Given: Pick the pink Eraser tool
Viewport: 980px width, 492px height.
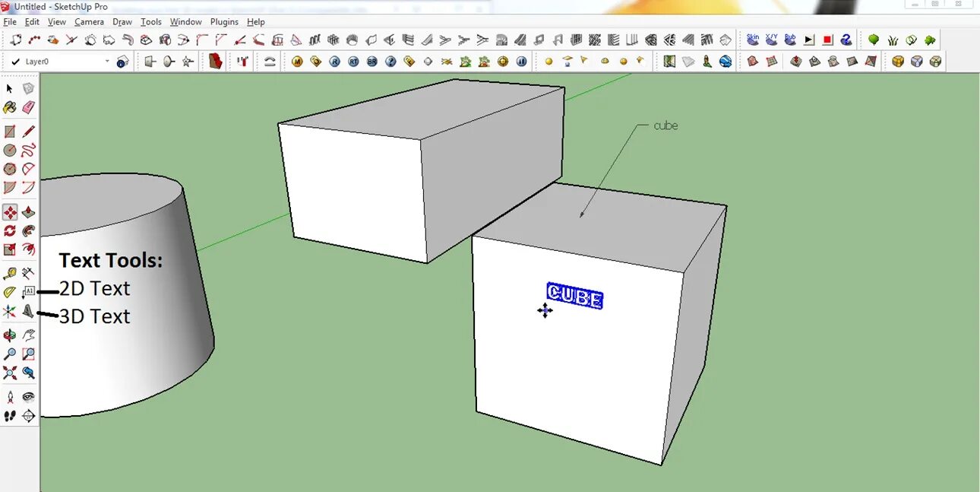Looking at the screenshot, I should [29, 108].
